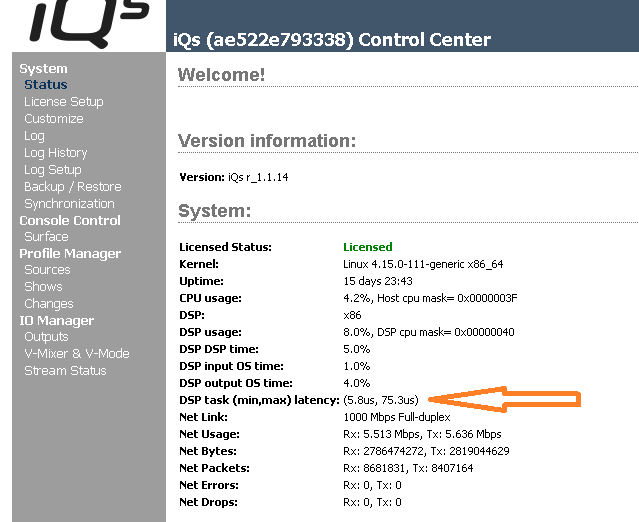The image size is (639, 522).
Task: Click the DSP output OS time value 4.0%
Action: (357, 383)
